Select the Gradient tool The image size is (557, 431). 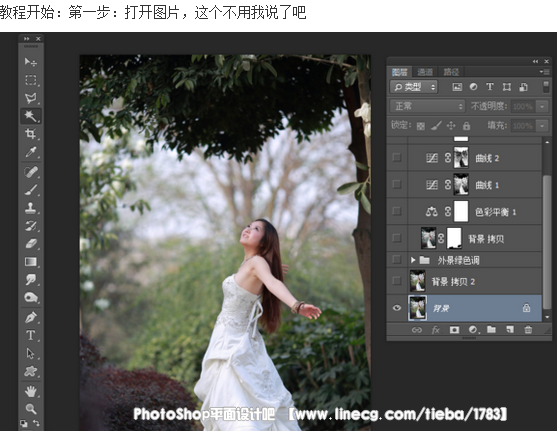tap(31, 262)
